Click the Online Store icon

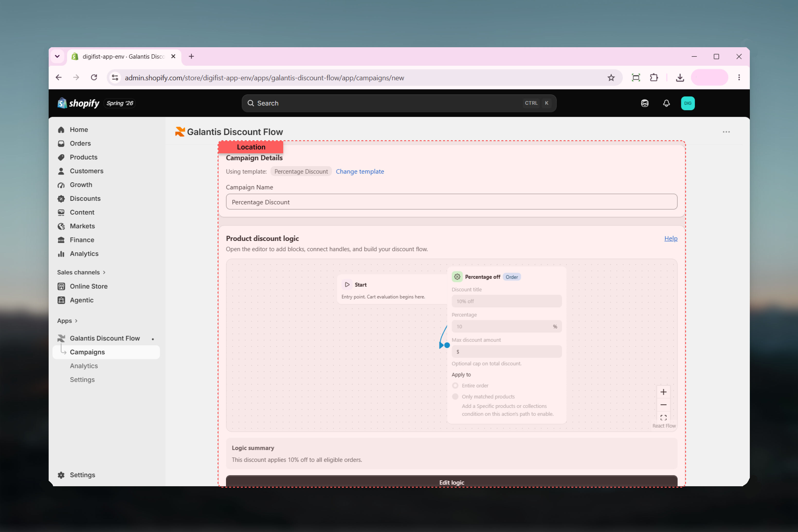61,286
